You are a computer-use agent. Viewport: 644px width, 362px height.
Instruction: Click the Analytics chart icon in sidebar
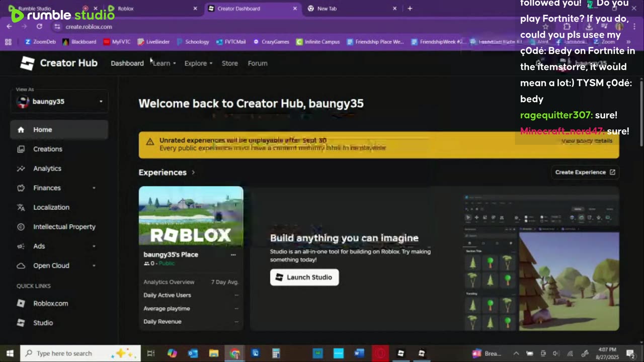(21, 168)
